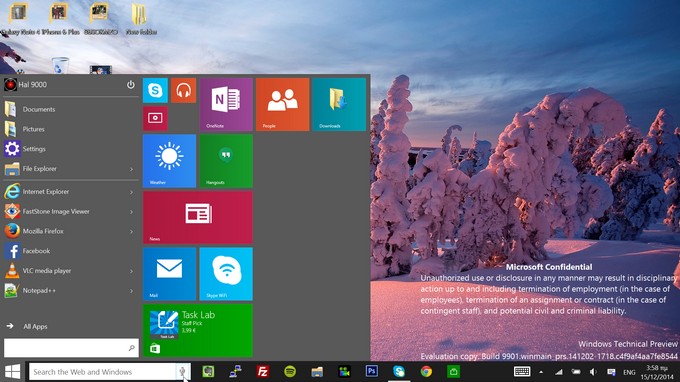
Task: Open the Store icon on taskbar
Action: pos(453,372)
